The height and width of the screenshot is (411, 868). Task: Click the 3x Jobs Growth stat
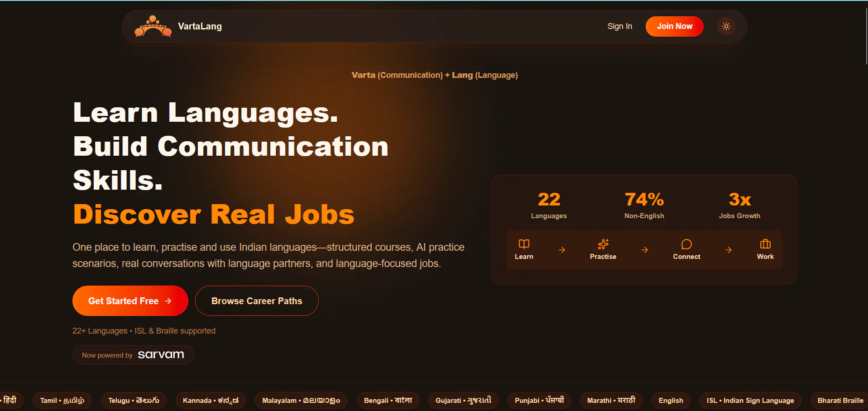pos(739,205)
